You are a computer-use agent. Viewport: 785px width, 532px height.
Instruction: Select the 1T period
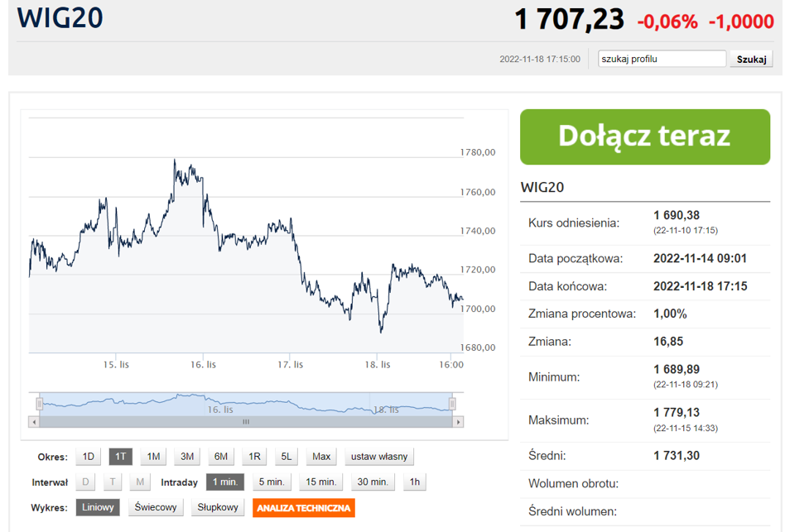coord(121,457)
